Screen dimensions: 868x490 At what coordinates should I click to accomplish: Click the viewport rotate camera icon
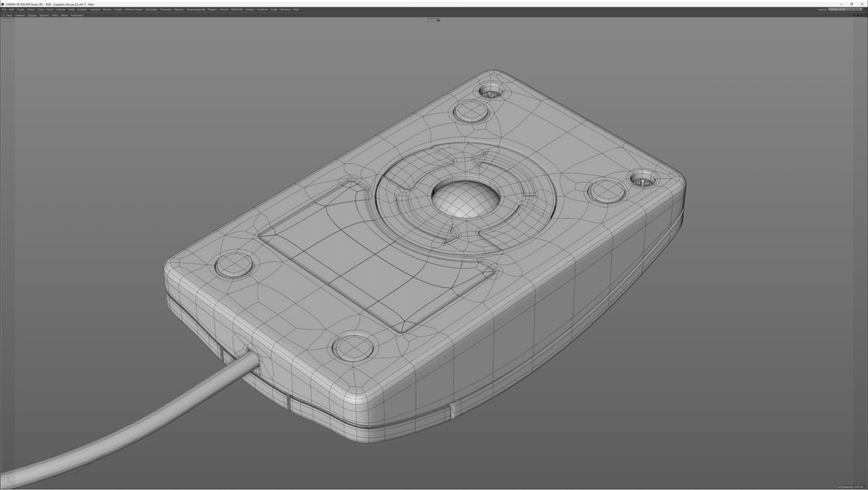861,15
